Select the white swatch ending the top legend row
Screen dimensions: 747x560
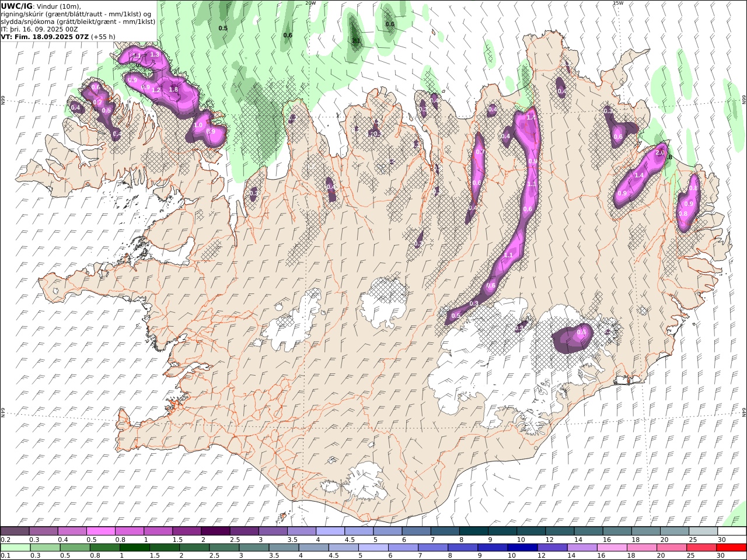(731, 531)
